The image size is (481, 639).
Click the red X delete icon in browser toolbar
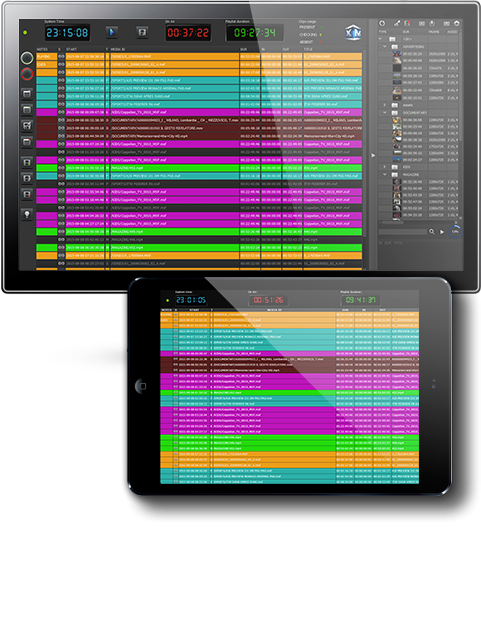pyautogui.click(x=407, y=23)
